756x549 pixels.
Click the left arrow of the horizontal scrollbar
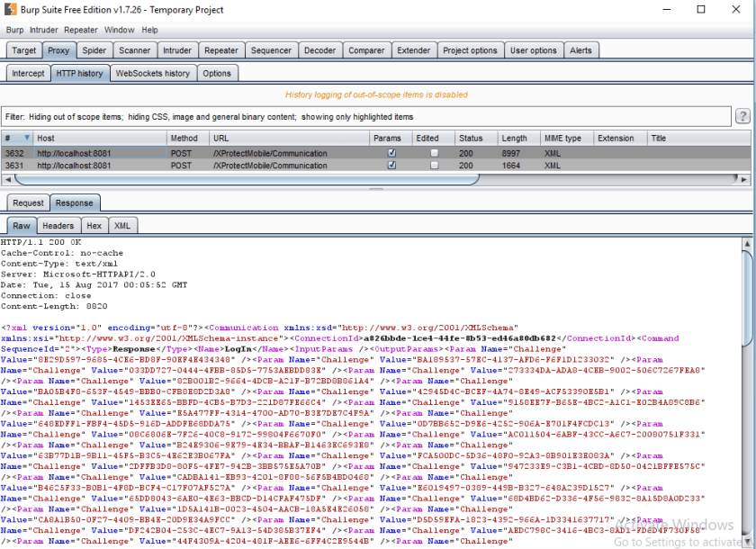pyautogui.click(x=6, y=178)
